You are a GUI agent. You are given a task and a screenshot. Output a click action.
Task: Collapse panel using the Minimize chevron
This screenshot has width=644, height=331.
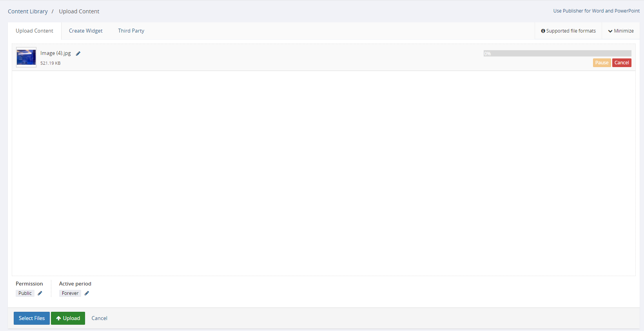(610, 31)
